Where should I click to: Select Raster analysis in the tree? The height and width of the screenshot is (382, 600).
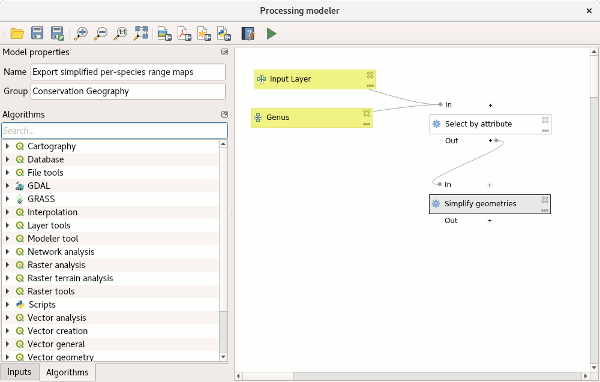click(x=56, y=265)
